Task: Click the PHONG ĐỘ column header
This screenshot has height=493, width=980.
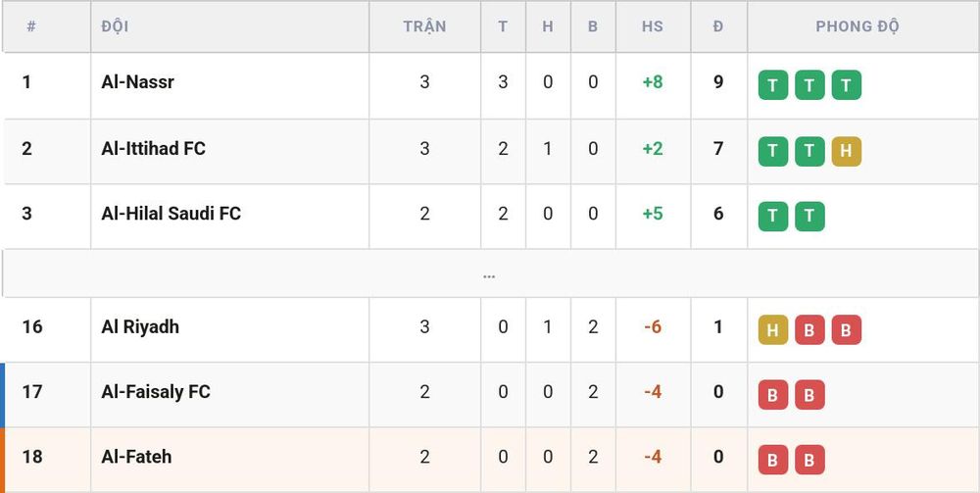Action: (857, 26)
